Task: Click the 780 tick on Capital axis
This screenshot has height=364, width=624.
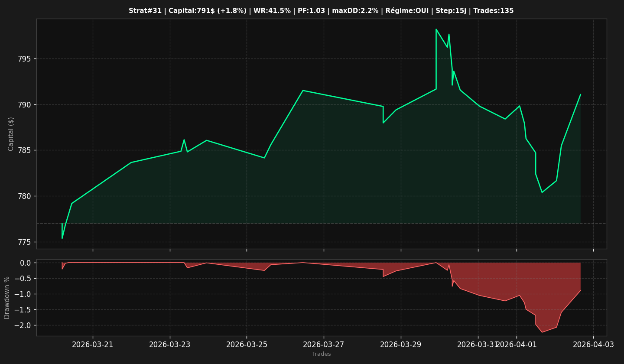Action: coord(24,196)
